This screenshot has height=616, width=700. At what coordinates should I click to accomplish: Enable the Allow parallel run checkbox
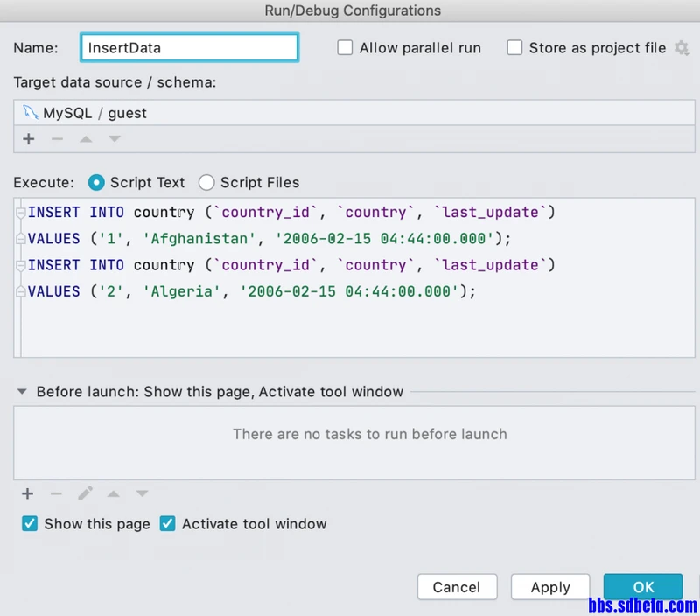pos(345,48)
